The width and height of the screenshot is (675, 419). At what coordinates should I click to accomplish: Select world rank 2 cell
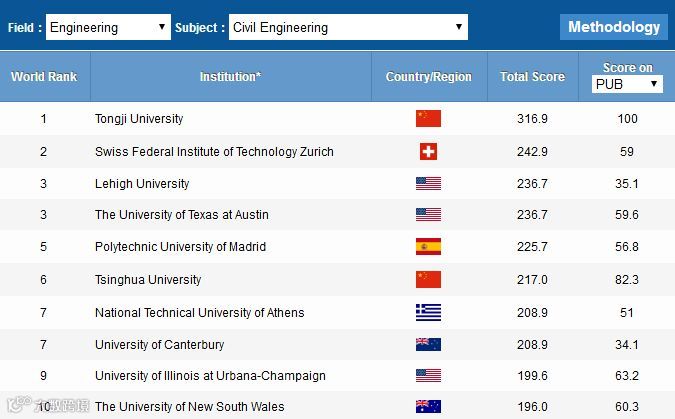coord(43,152)
